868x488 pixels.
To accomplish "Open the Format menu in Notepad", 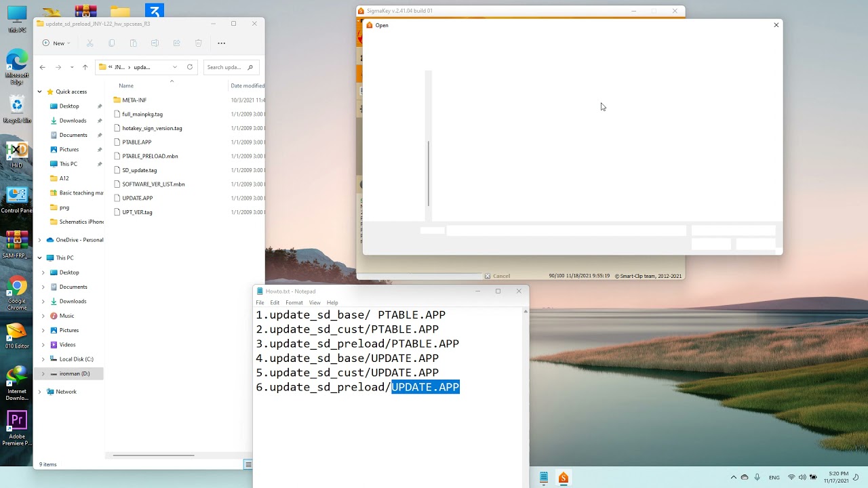I will (x=294, y=302).
